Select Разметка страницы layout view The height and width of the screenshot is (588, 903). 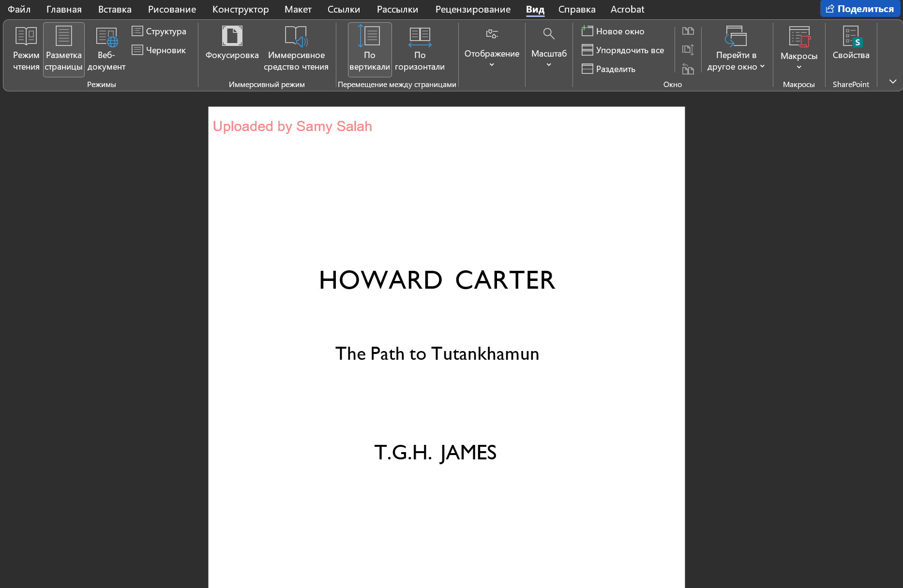tap(64, 49)
